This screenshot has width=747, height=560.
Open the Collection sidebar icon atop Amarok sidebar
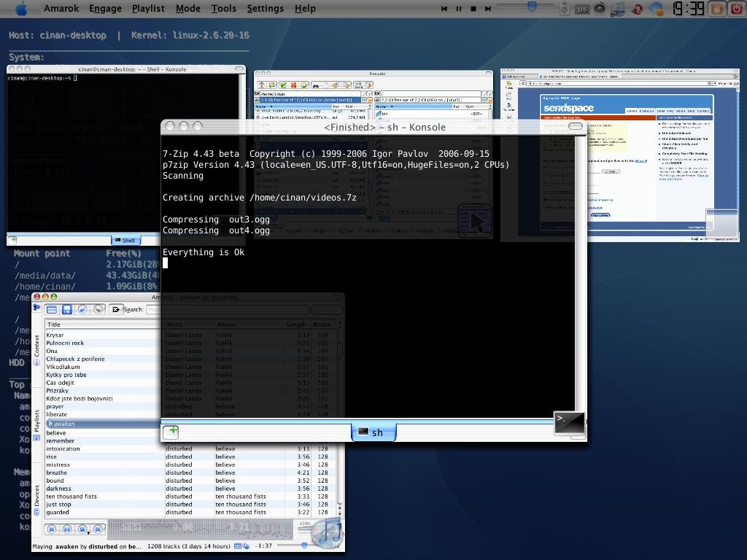tap(36, 308)
